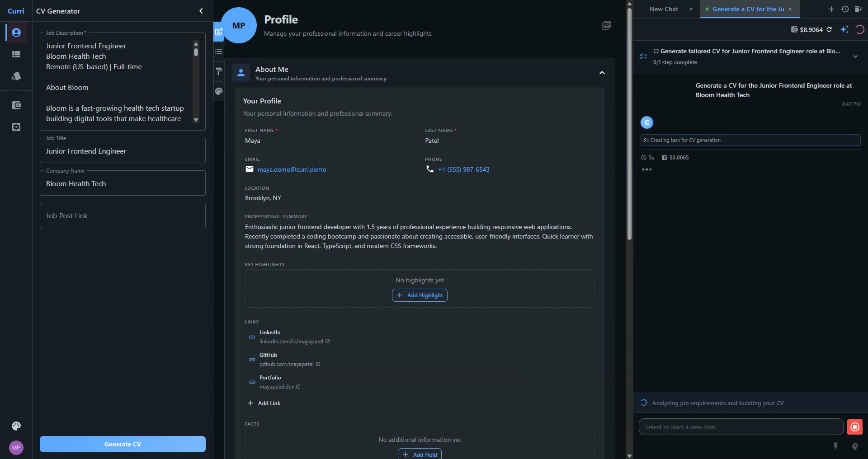
Task: Close the Generate a CV tab
Action: (790, 9)
